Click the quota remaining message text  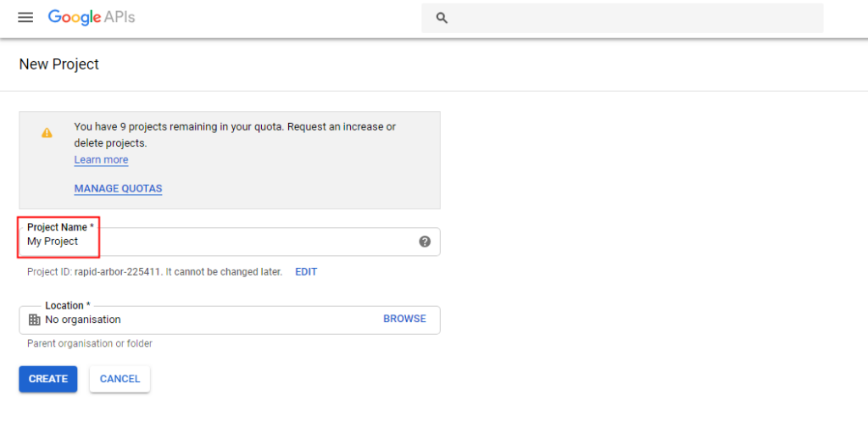235,135
